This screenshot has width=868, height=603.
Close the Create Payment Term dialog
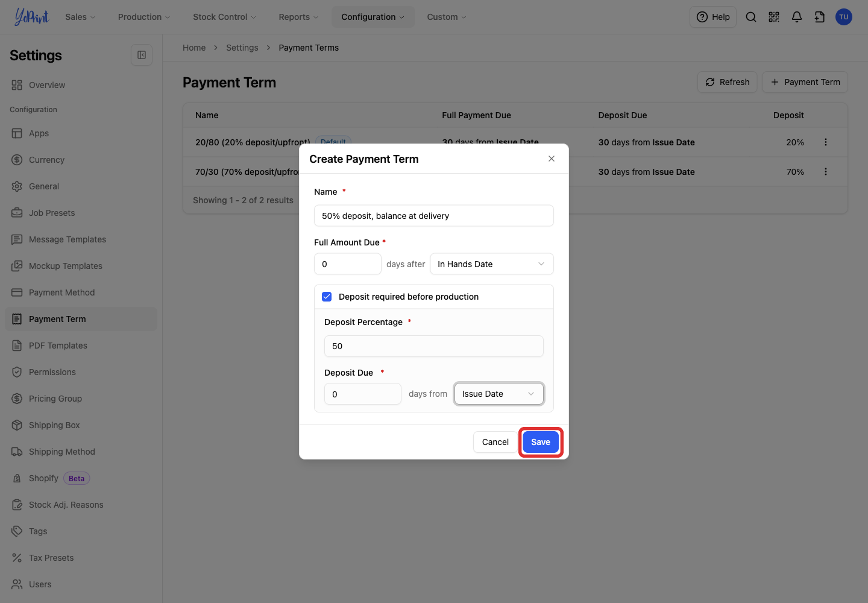pyautogui.click(x=552, y=159)
